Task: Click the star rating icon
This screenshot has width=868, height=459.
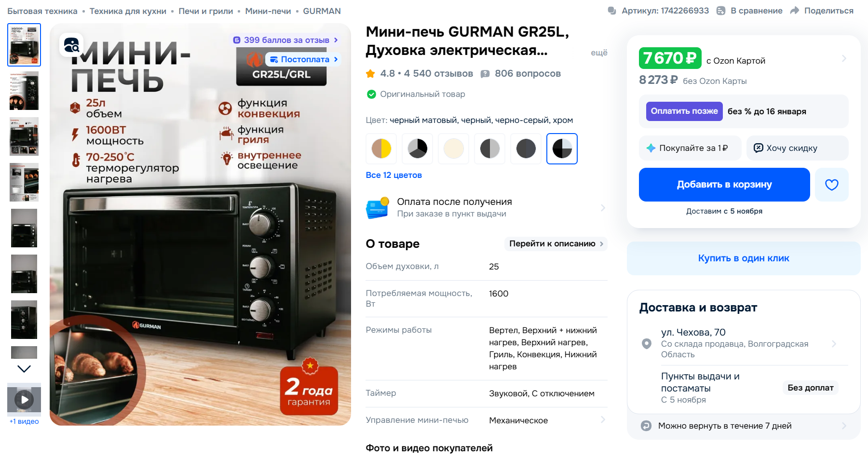Action: 370,74
